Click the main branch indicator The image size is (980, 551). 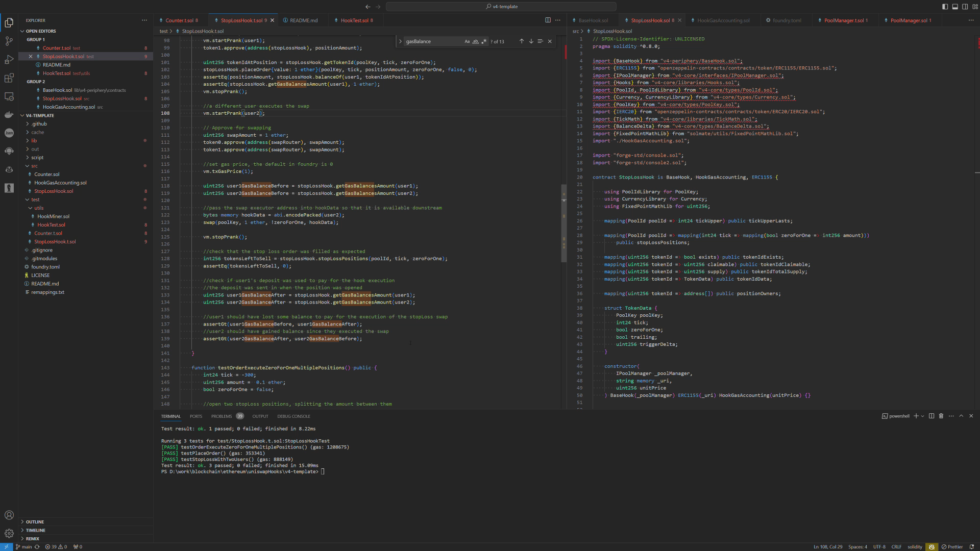coord(23,547)
